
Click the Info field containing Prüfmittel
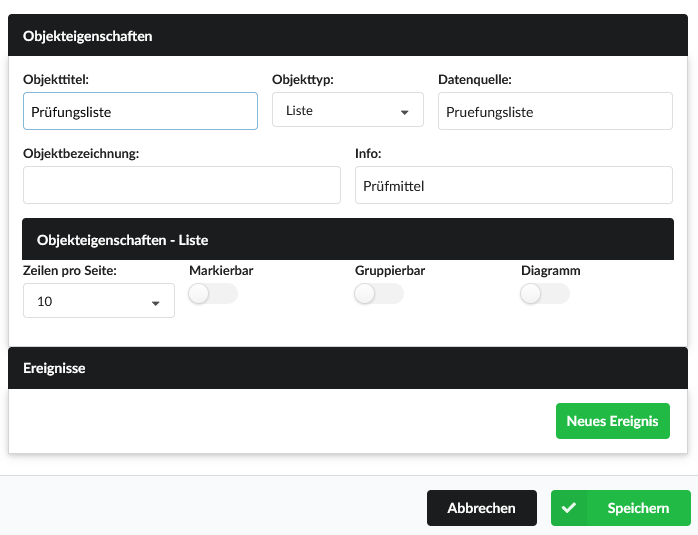(x=514, y=185)
